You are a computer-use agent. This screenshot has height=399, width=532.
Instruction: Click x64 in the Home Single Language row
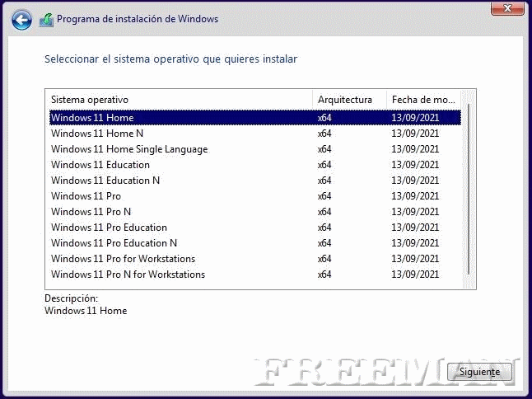[x=324, y=149]
